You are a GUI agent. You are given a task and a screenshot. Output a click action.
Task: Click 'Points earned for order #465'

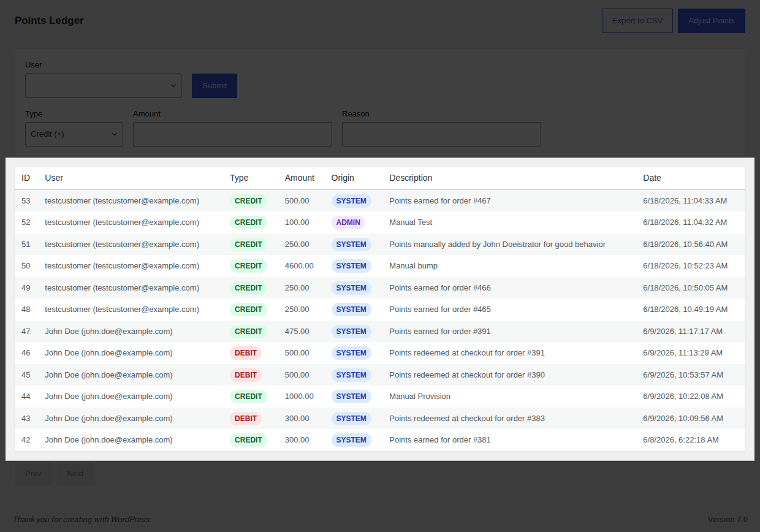tap(440, 310)
